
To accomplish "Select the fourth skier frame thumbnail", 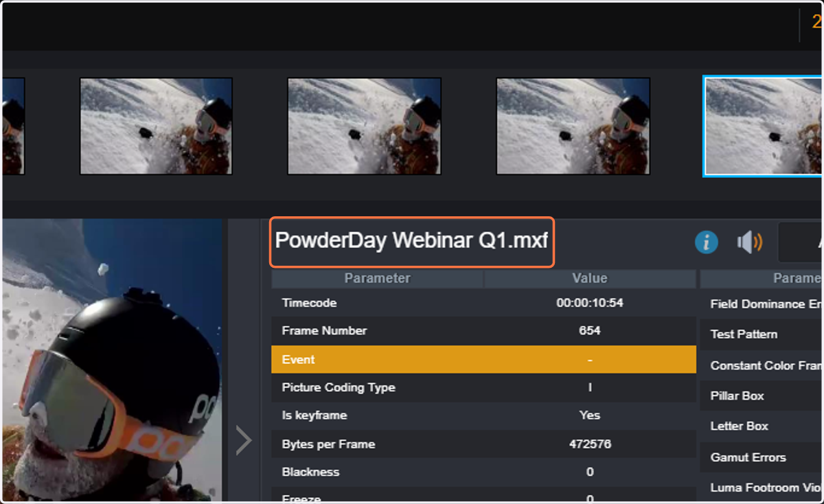I will [x=573, y=126].
